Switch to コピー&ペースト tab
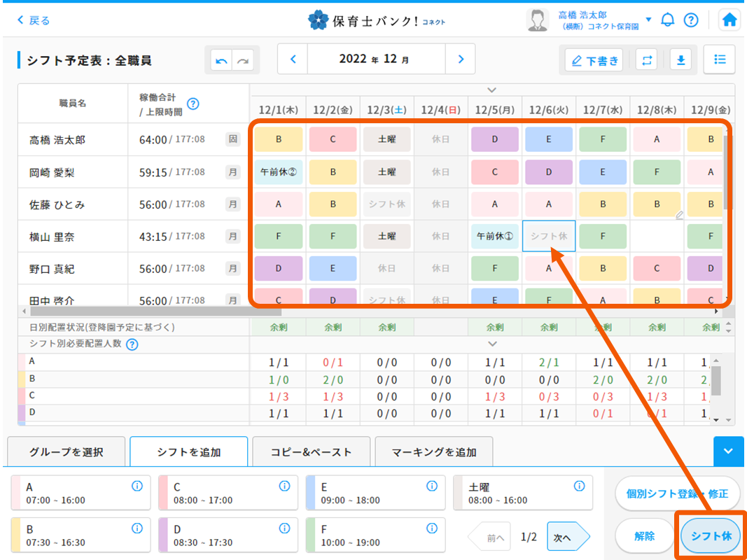The width and height of the screenshot is (747, 560). coord(311,452)
